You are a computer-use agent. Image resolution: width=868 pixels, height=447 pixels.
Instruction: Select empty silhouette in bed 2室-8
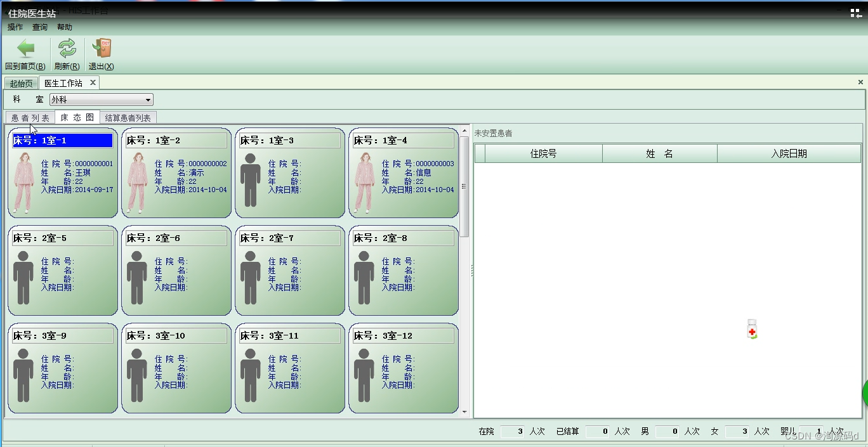364,278
